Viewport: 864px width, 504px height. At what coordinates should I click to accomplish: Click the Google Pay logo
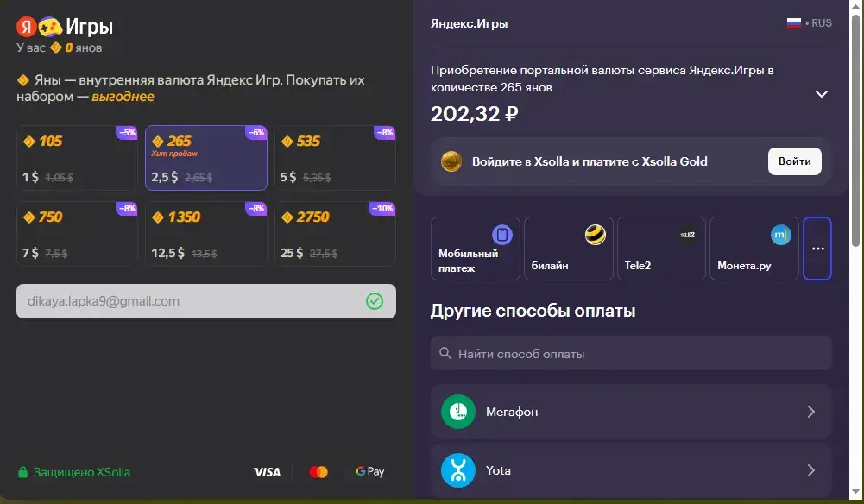click(x=369, y=471)
